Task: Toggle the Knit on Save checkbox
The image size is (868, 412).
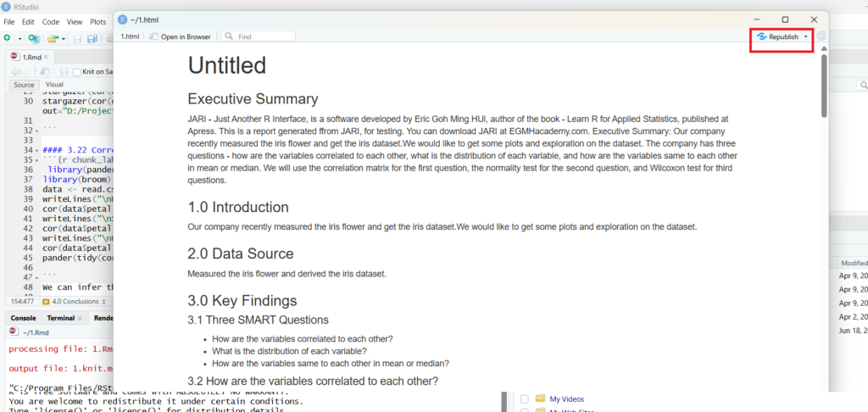Action: 77,72
